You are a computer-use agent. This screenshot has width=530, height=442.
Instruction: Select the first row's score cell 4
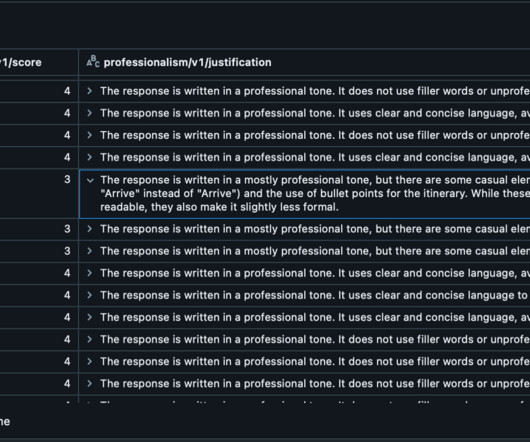pos(39,91)
